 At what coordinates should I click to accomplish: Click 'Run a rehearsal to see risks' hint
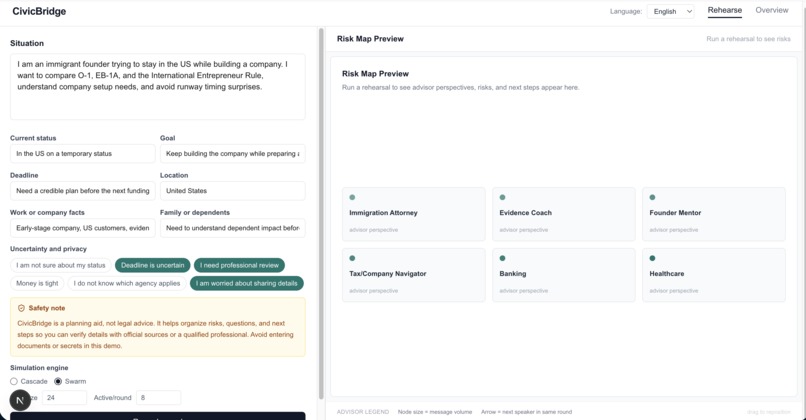click(x=748, y=39)
